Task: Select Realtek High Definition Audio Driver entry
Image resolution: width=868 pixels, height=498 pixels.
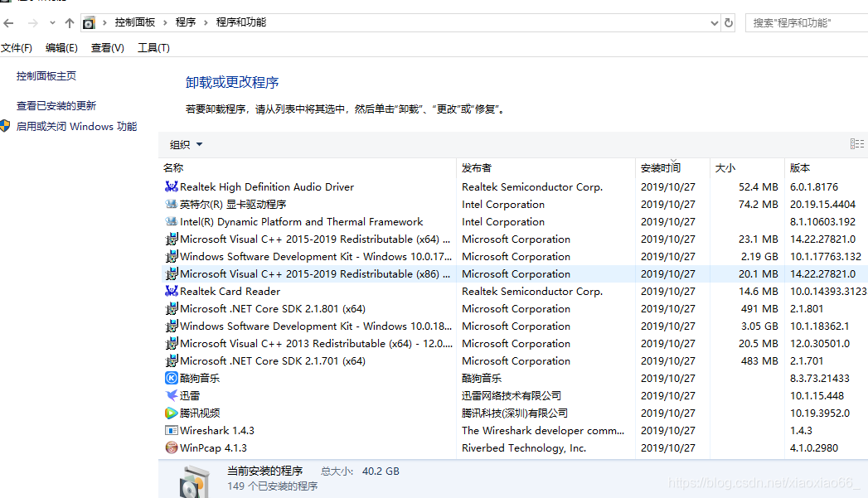Action: click(267, 187)
